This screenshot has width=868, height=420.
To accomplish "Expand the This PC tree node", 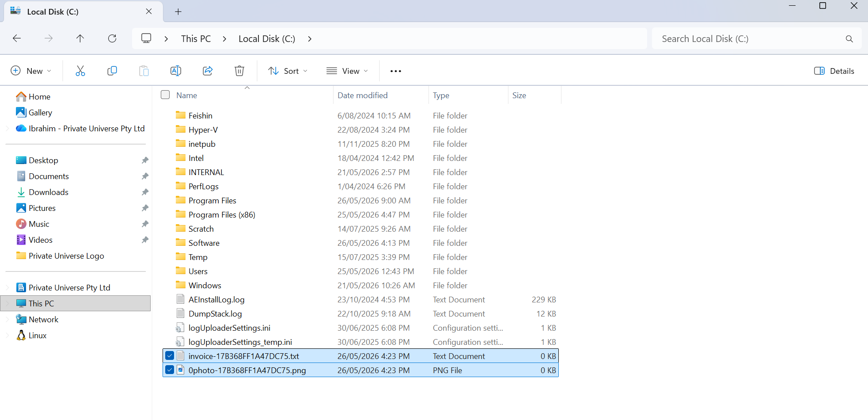I will pos(8,303).
